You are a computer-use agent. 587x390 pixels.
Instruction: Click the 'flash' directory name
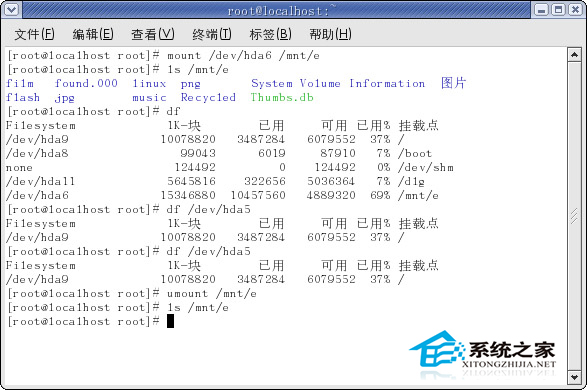23,97
